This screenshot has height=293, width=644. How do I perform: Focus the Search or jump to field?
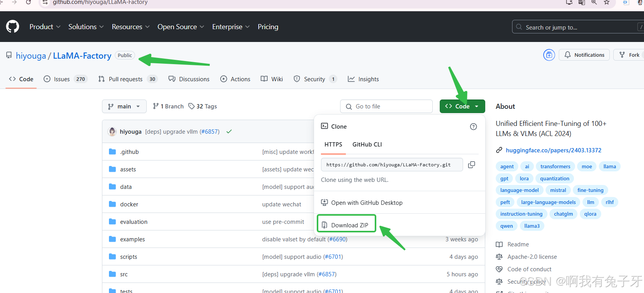click(578, 27)
